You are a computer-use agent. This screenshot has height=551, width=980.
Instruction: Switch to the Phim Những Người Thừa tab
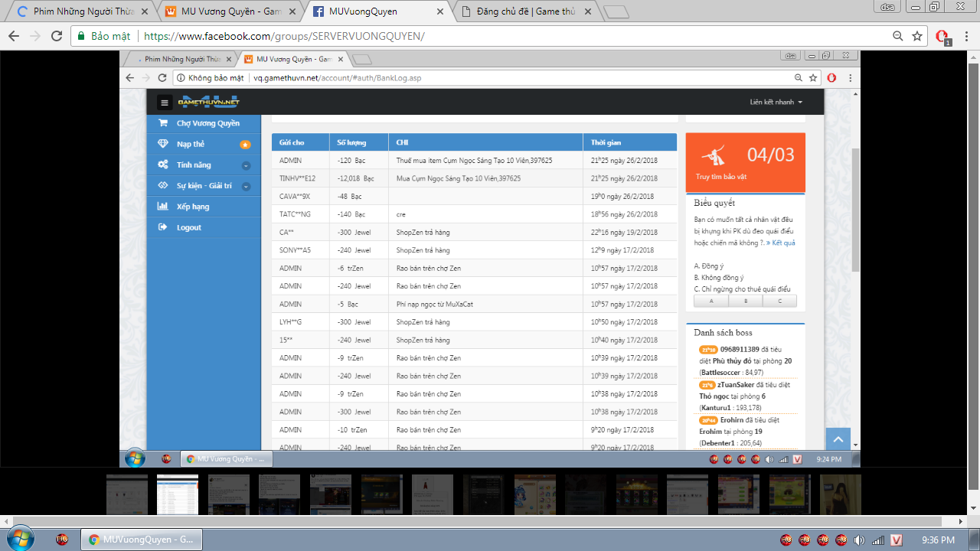click(x=80, y=11)
